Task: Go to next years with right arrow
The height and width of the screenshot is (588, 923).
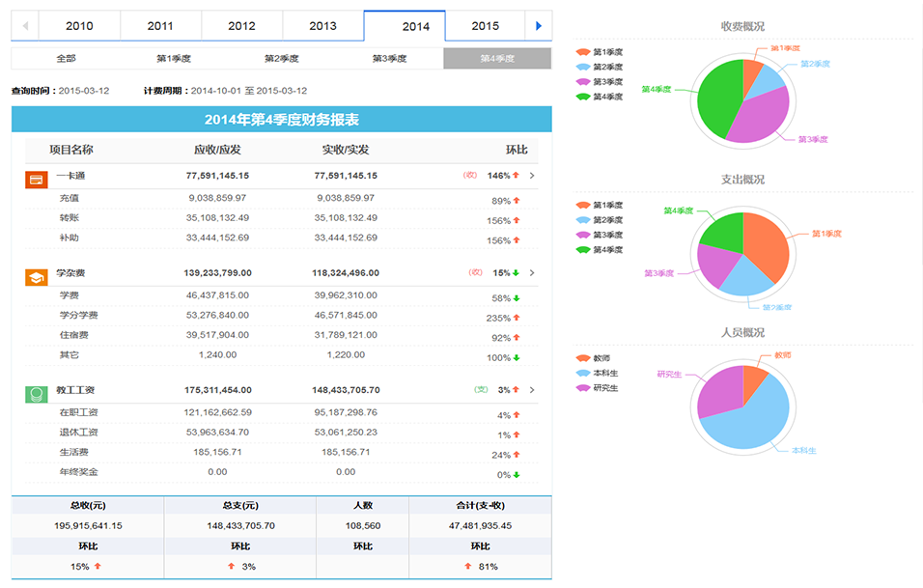Action: [x=539, y=26]
